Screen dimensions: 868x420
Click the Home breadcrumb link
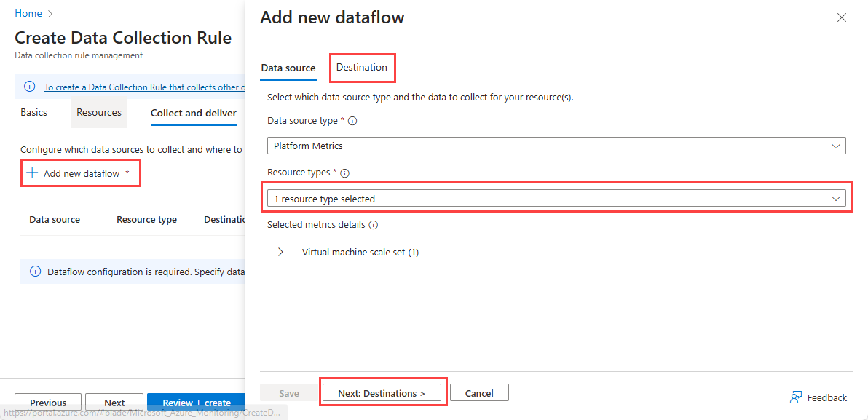(x=28, y=13)
